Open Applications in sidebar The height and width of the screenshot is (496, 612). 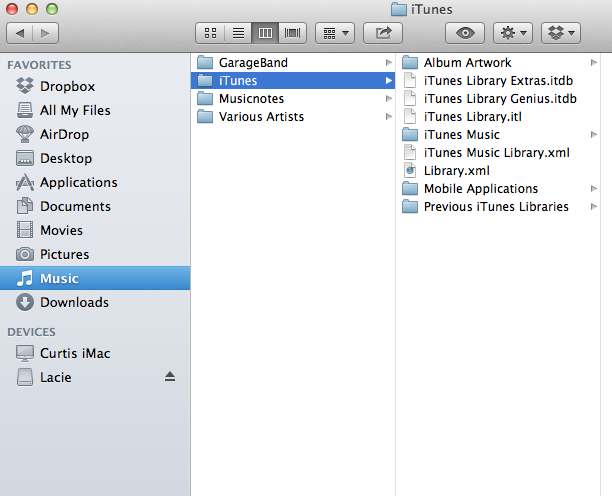click(x=95, y=182)
